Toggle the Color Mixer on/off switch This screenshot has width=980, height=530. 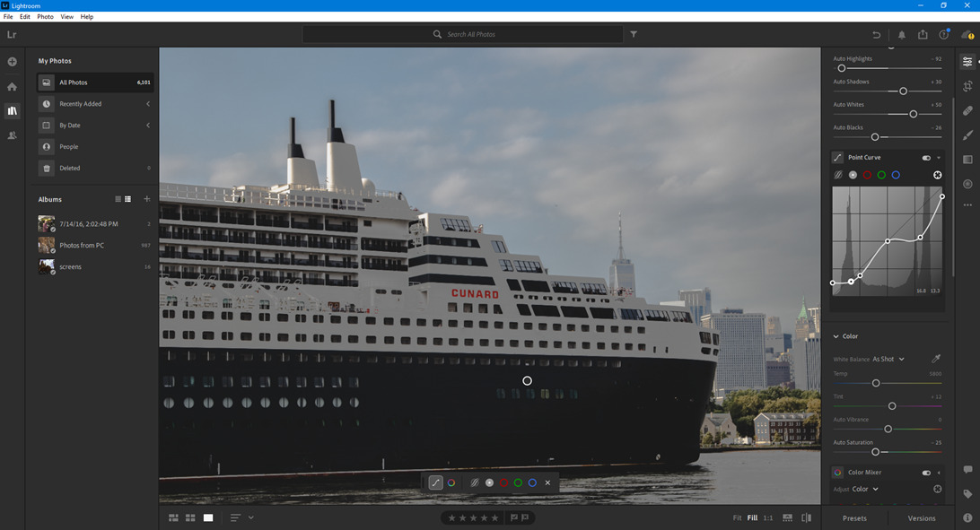(x=926, y=473)
